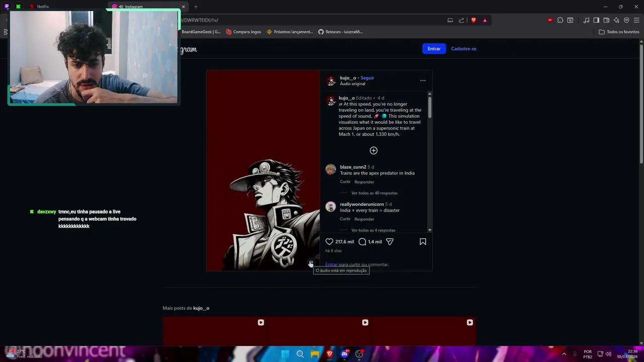The width and height of the screenshot is (644, 362).
Task: Open reallywonderunicorn commenter profile
Action: pos(362,204)
